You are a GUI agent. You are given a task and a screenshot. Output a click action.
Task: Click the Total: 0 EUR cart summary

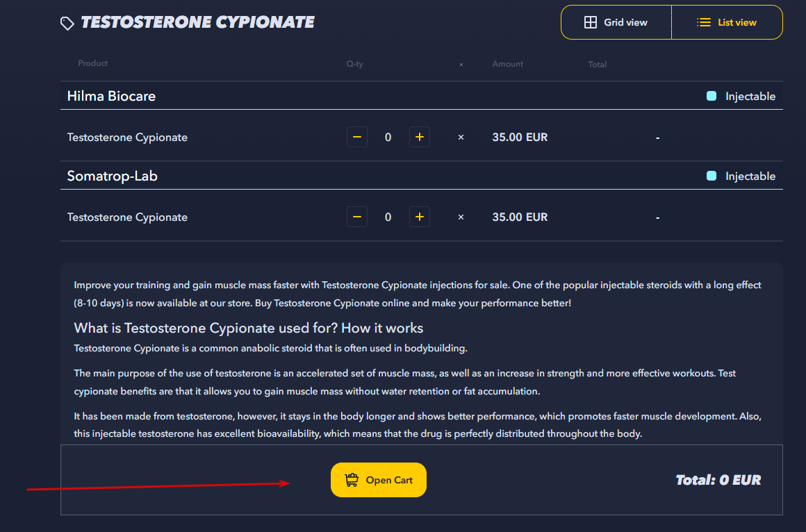718,480
